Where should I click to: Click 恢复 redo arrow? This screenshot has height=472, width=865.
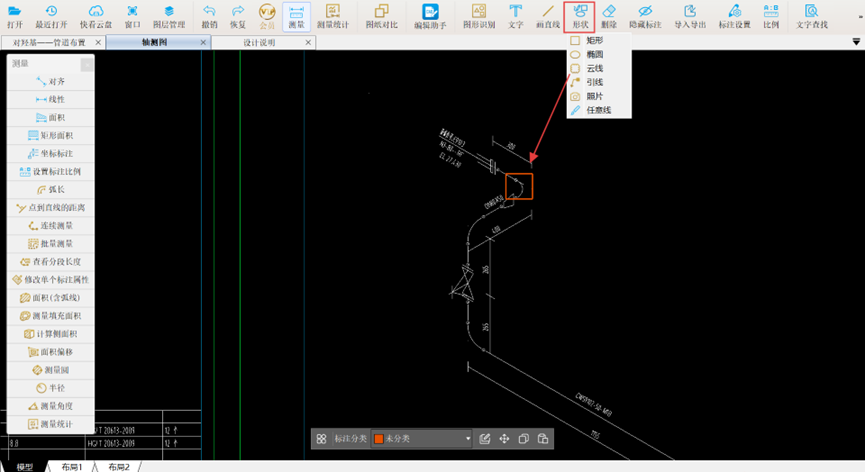(238, 11)
